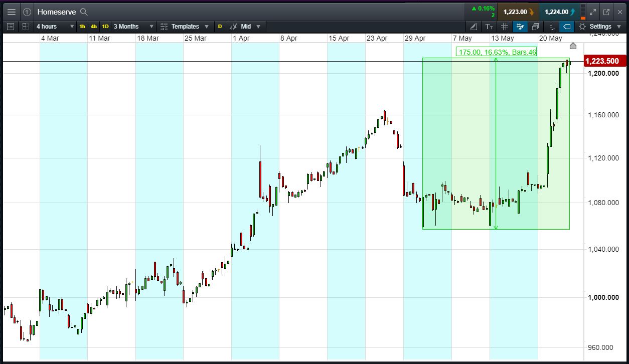This screenshot has height=364, width=629.
Task: Click the Homeserve product name
Action: pos(57,12)
